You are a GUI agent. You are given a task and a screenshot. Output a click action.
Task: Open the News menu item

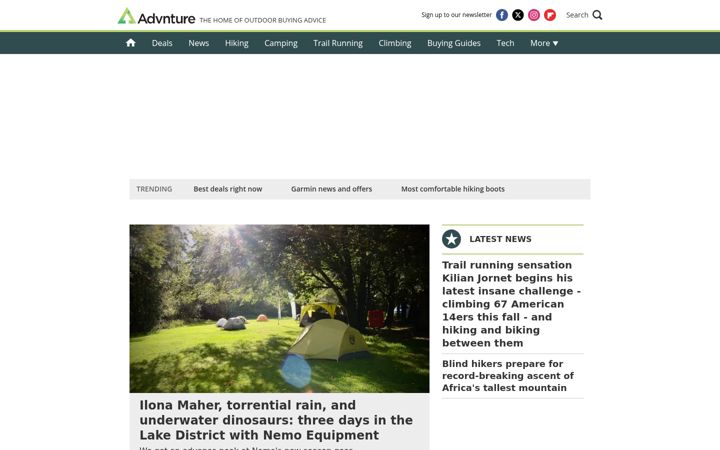coord(198,43)
